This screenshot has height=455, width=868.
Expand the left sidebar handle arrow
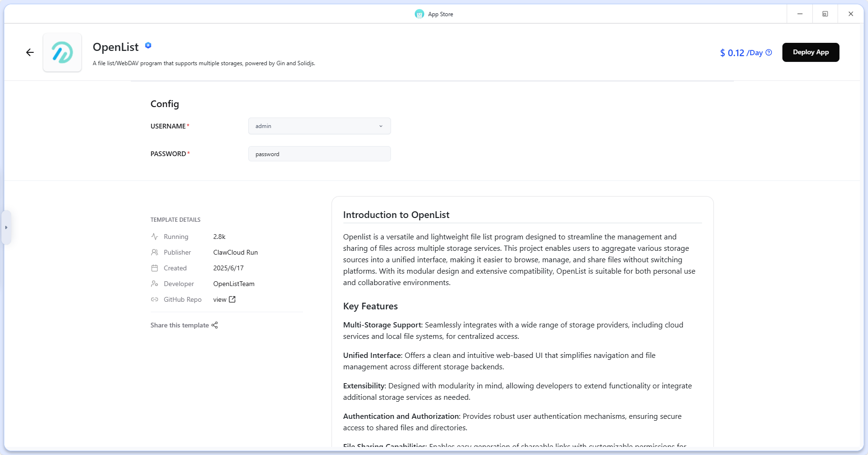pyautogui.click(x=6, y=227)
